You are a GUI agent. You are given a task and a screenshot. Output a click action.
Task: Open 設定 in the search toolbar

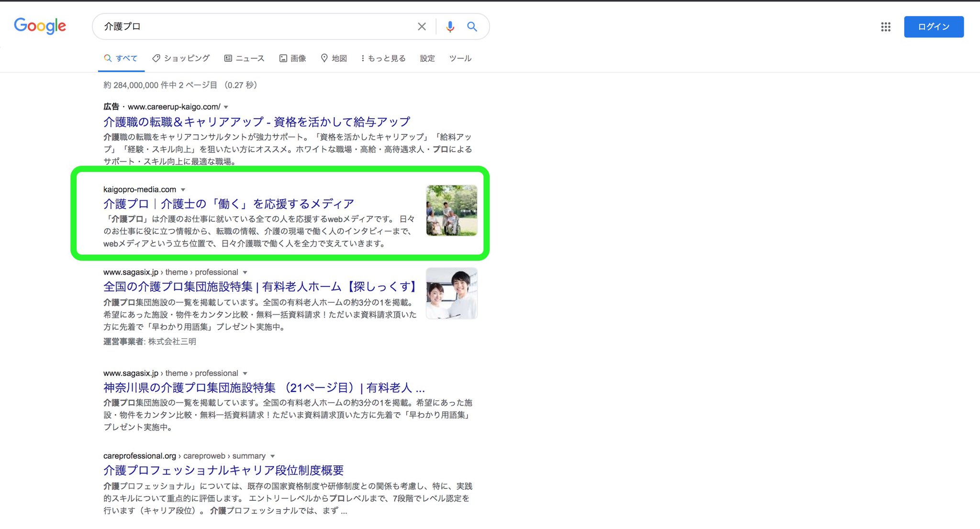pos(427,58)
